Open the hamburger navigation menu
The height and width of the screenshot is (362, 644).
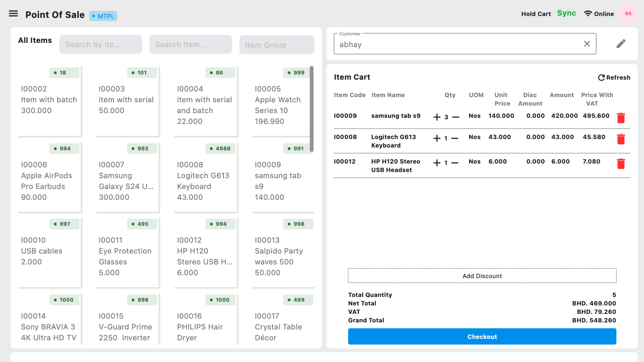[13, 14]
